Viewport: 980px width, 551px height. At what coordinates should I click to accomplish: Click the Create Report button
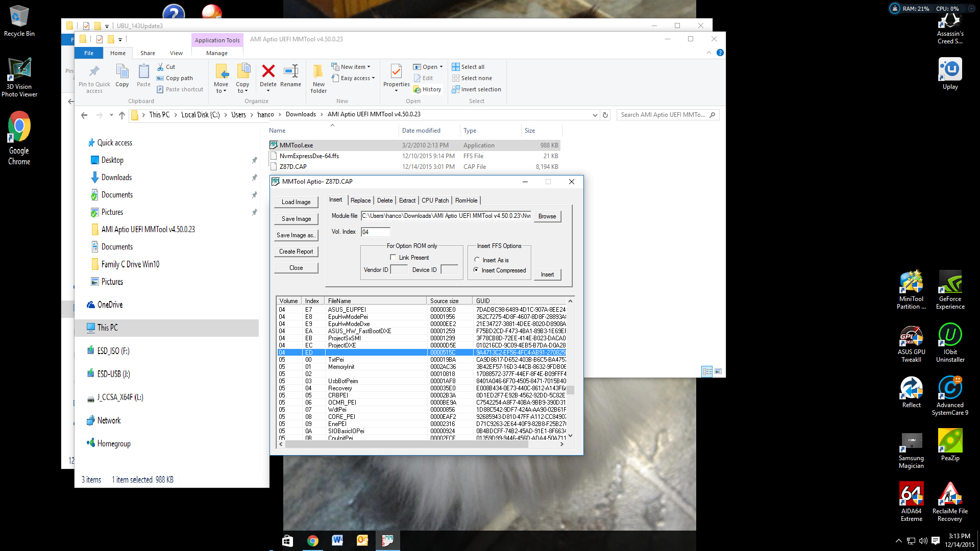point(296,252)
